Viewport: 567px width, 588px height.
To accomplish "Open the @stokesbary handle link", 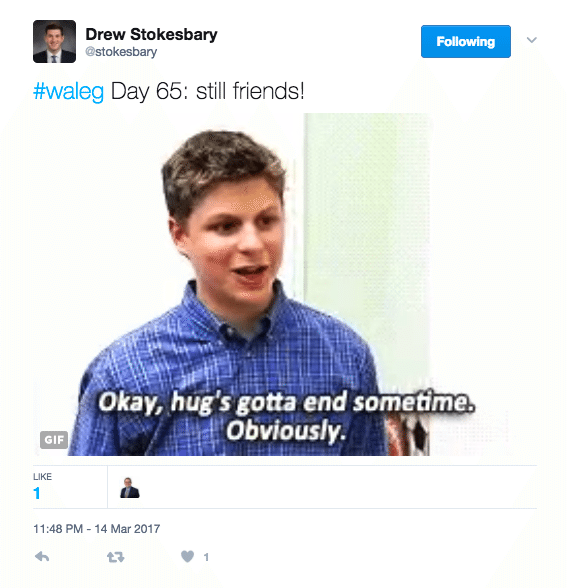I will click(x=121, y=52).
